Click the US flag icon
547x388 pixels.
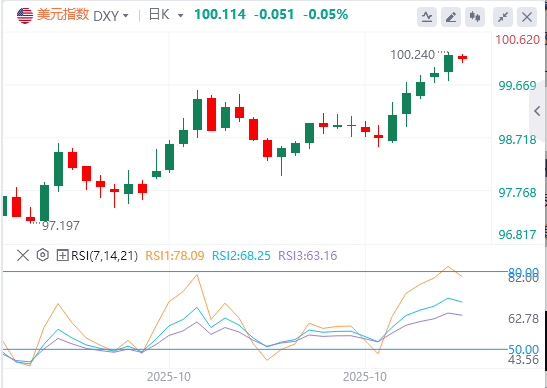[x=25, y=16]
